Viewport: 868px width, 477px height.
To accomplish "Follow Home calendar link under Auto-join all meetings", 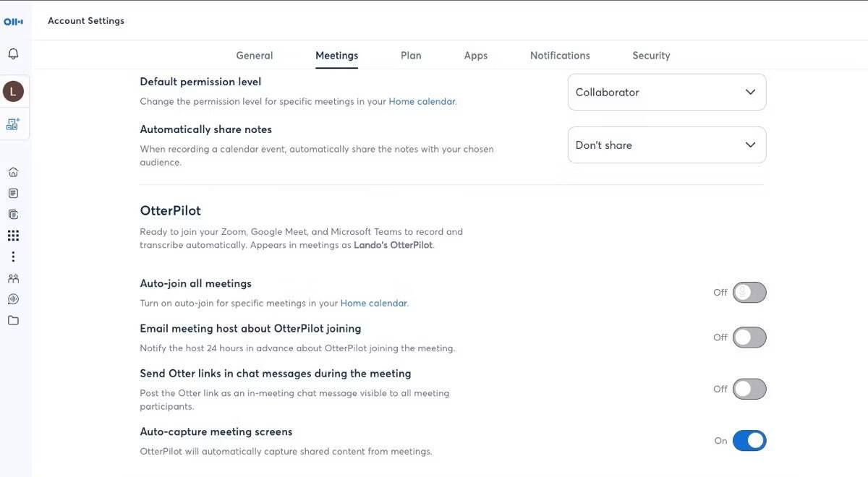I will [374, 304].
